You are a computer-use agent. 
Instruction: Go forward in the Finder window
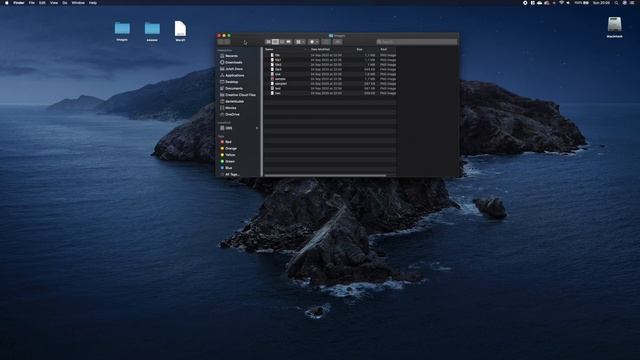click(227, 42)
